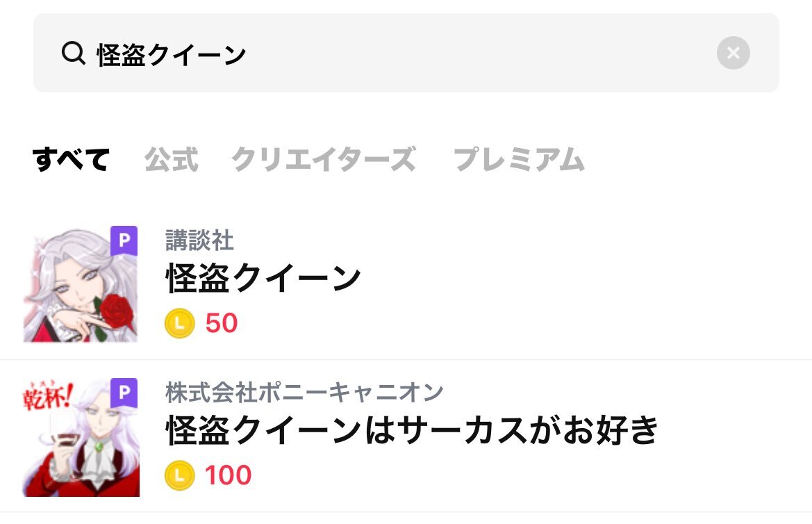
Task: Click the purple P badge on second sticker
Action: click(x=124, y=393)
